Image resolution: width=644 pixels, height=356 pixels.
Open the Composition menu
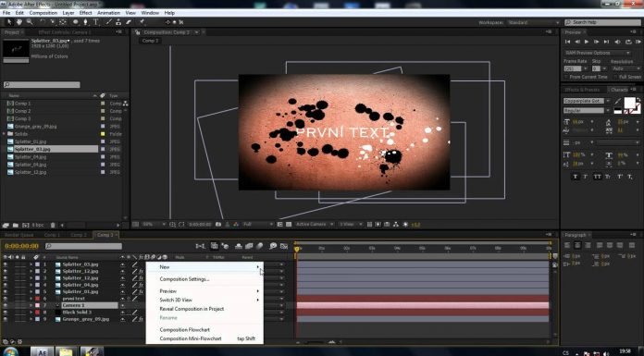[43, 13]
